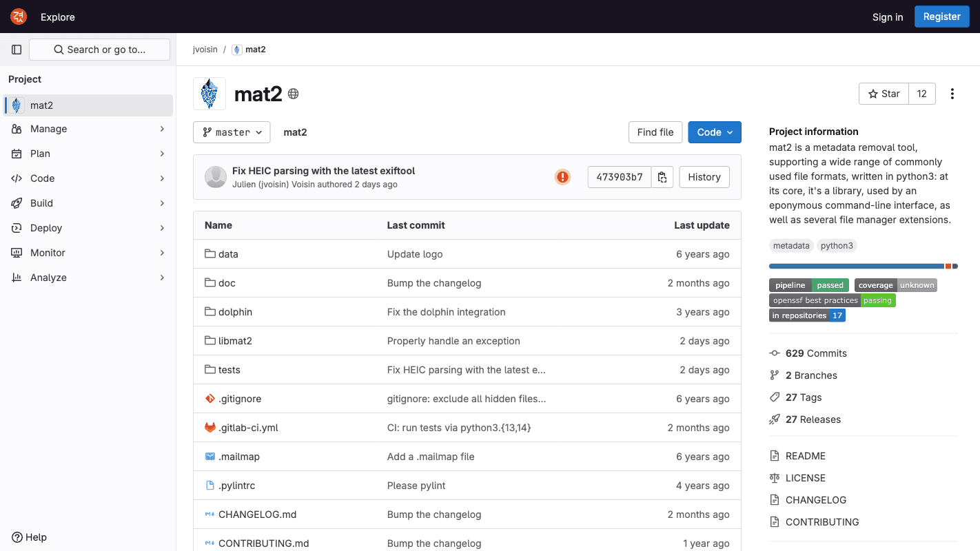Screen dimensions: 980x551
Task: Click the mat2 project avatar in sidebar
Action: 17,105
